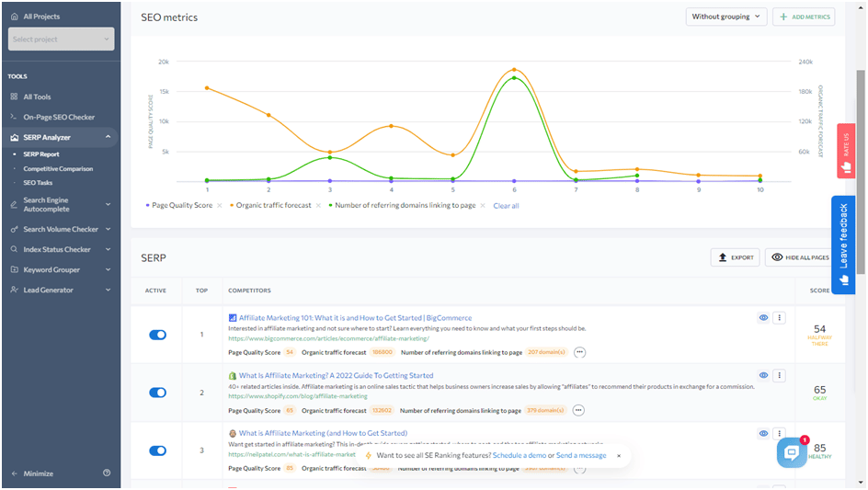This screenshot has width=868, height=490.
Task: Click Hide All Pages button
Action: [800, 257]
